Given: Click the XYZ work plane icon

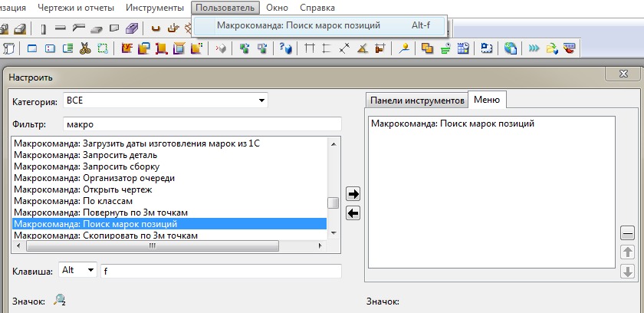Looking at the screenshot, I should pyautogui.click(x=127, y=48).
